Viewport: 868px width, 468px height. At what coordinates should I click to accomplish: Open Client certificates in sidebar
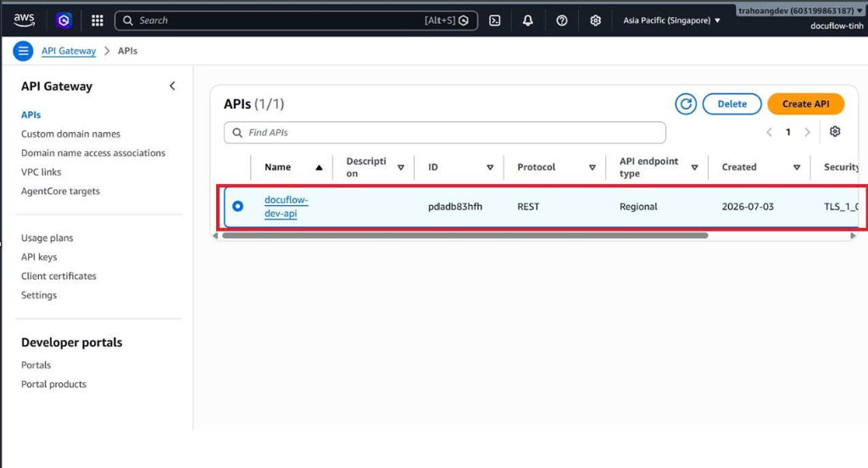tap(58, 276)
